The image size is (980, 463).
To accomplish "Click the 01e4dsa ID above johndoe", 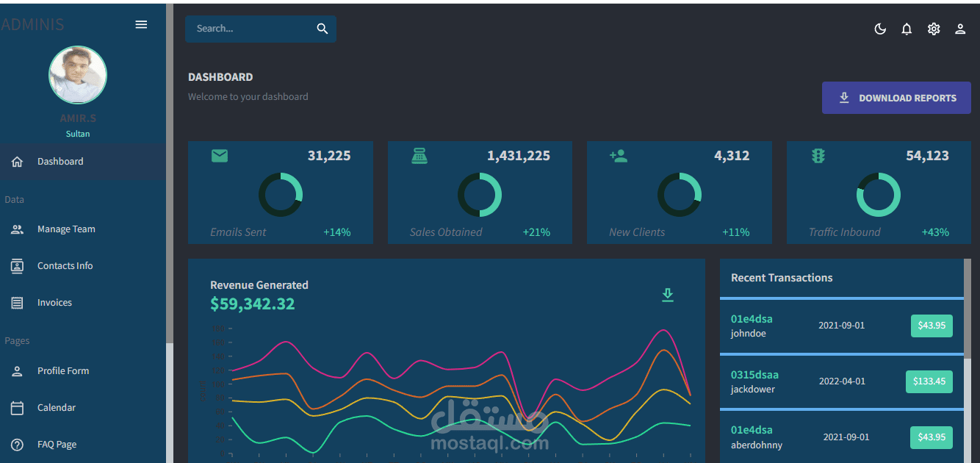I will pyautogui.click(x=752, y=319).
